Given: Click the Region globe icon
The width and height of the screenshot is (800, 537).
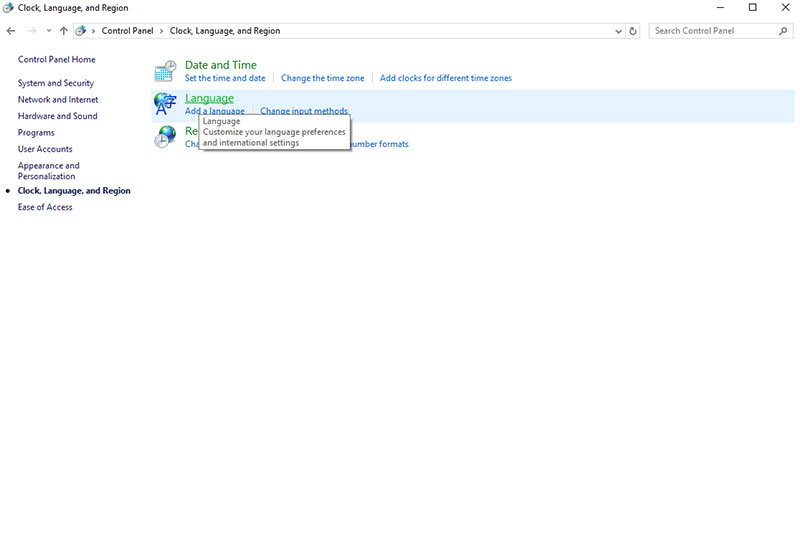Looking at the screenshot, I should coord(164,138).
